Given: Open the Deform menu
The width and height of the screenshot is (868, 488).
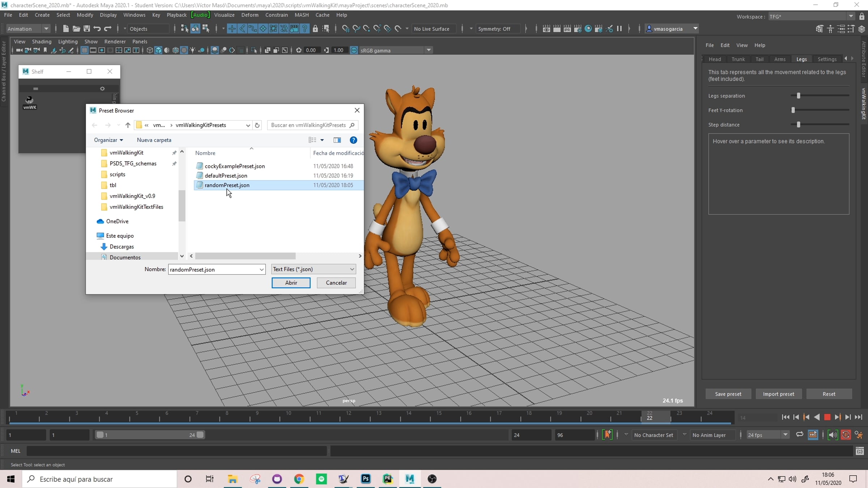Looking at the screenshot, I should [250, 15].
